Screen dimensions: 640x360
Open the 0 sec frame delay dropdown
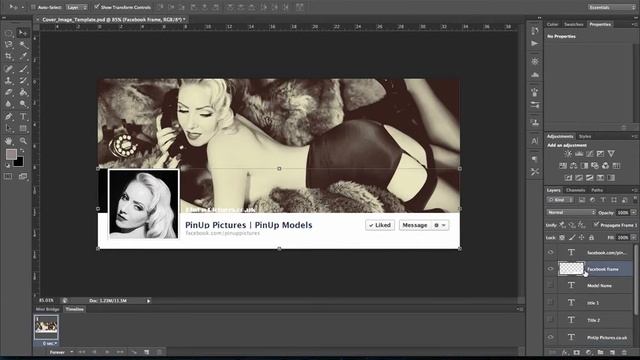50,344
